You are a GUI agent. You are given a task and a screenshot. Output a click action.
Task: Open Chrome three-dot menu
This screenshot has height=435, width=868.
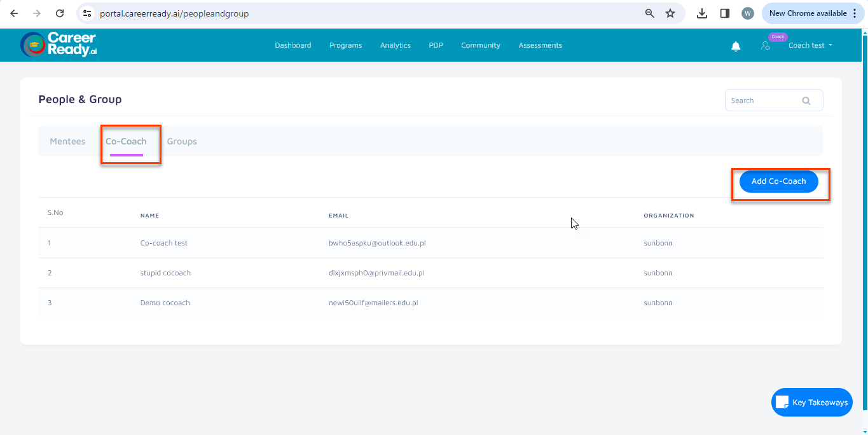pyautogui.click(x=855, y=13)
